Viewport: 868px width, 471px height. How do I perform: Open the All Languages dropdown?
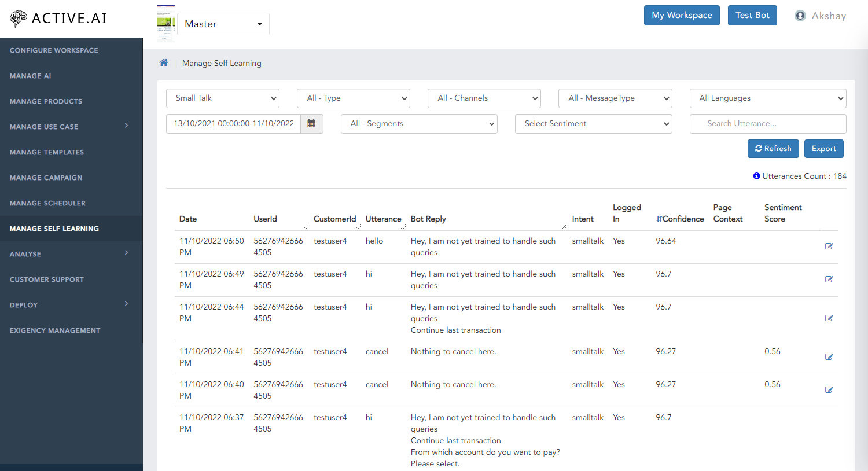768,98
